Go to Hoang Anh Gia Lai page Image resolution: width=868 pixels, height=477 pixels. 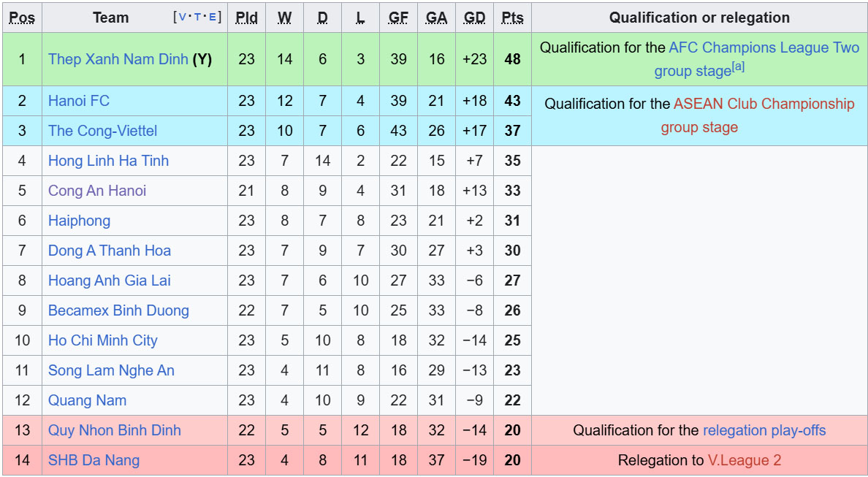coord(110,281)
